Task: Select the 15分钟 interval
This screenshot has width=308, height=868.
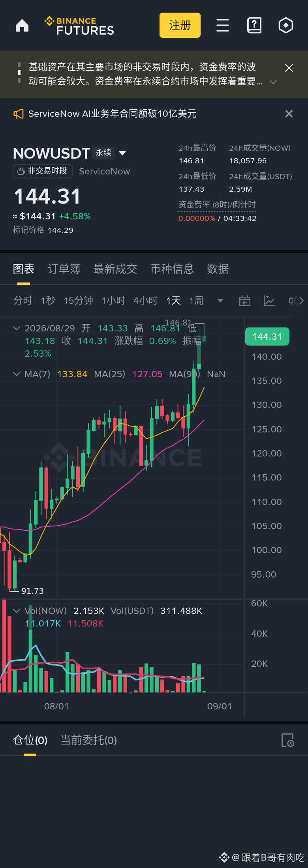Action: coord(79,301)
